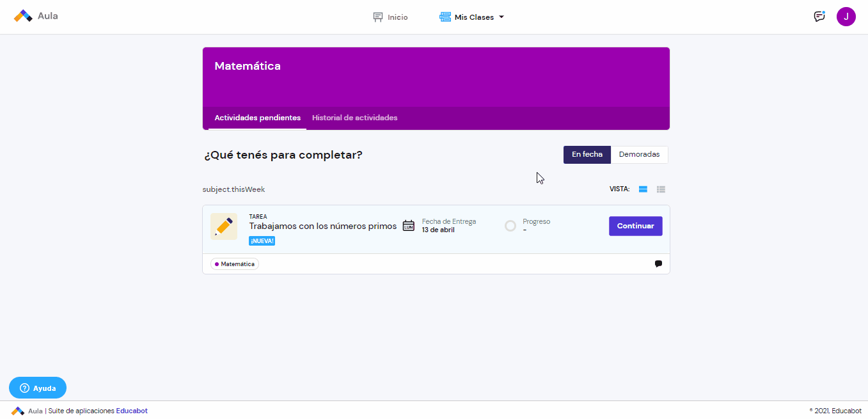
Task: Expand the Mis Clases dropdown arrow
Action: 501,17
